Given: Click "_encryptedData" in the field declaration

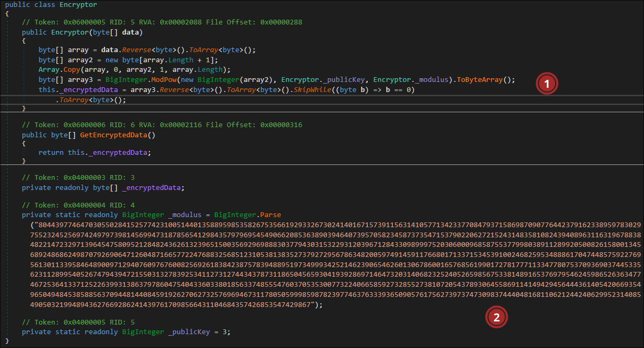Looking at the screenshot, I should tap(152, 187).
